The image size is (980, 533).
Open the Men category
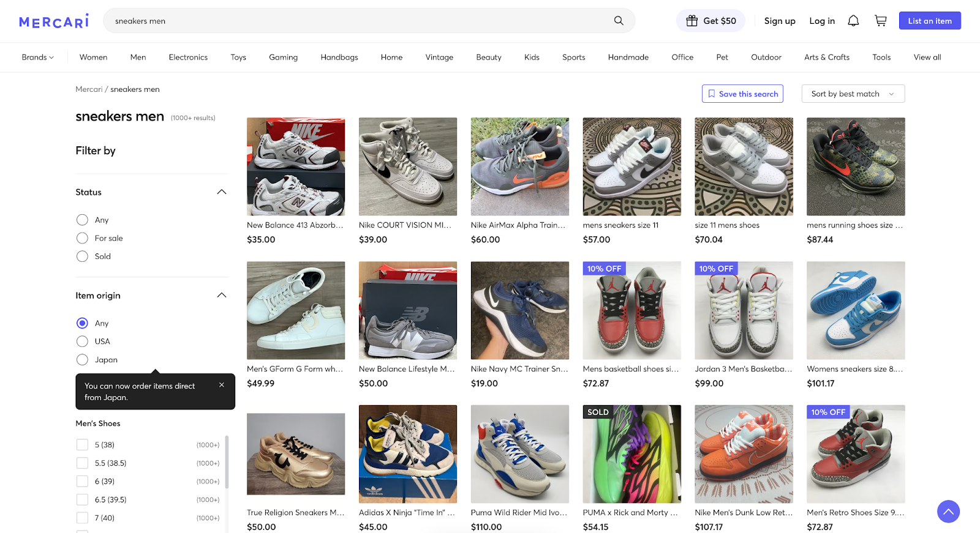point(138,58)
